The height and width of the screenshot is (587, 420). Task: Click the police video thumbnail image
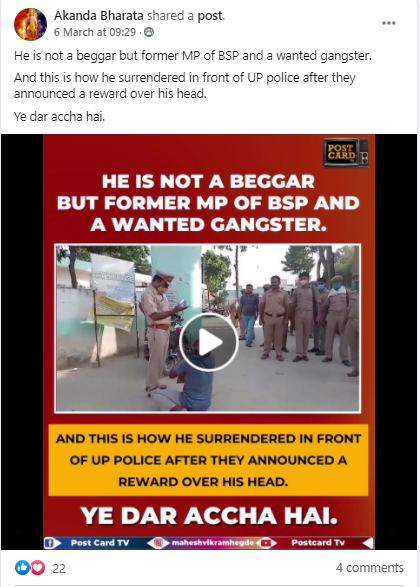point(208,328)
